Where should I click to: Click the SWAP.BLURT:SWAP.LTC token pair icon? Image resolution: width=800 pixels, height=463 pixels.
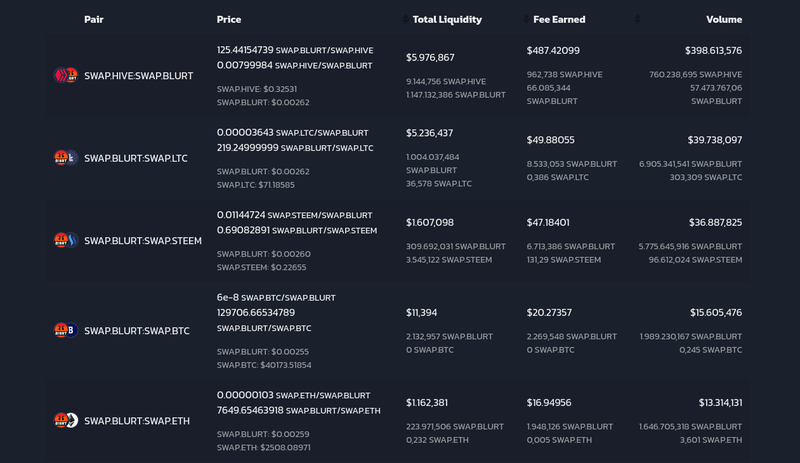click(66, 157)
